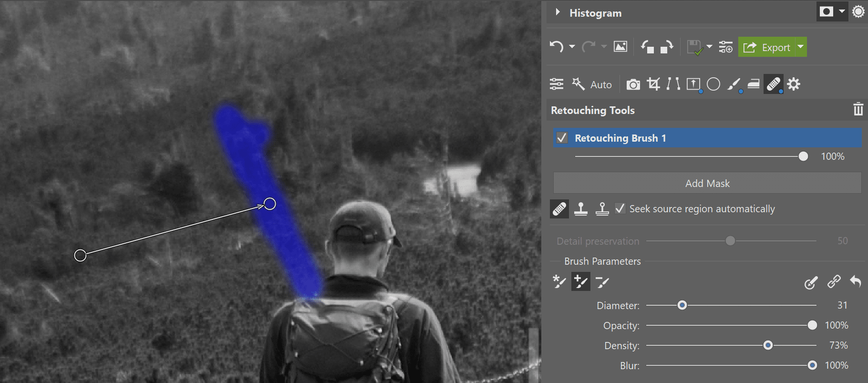This screenshot has width=868, height=383.
Task: Click the Retouching Brush 1 strength value 100%
Action: pyautogui.click(x=833, y=156)
